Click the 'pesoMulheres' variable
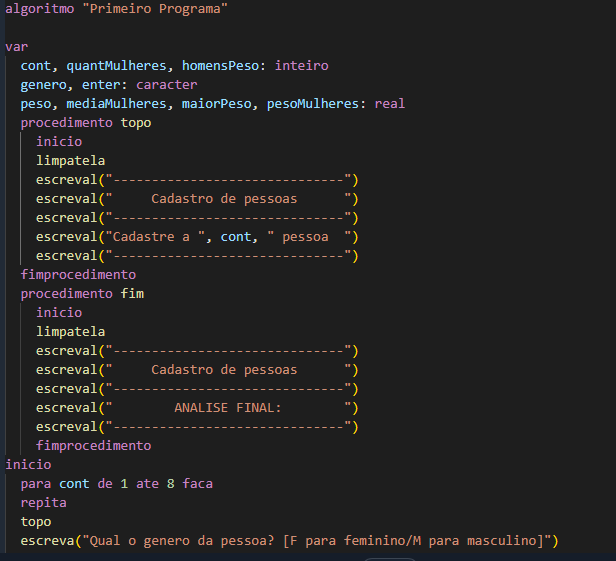Image resolution: width=616 pixels, height=561 pixels. (313, 104)
